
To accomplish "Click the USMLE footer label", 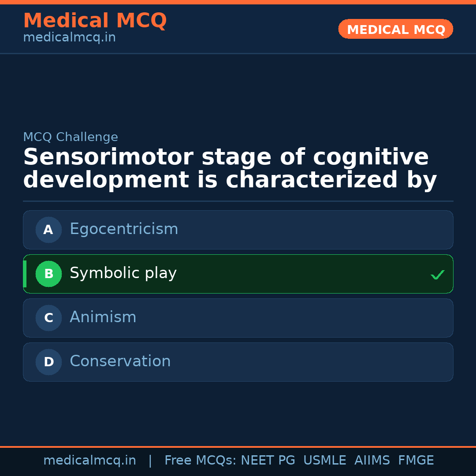I will 324,461.
